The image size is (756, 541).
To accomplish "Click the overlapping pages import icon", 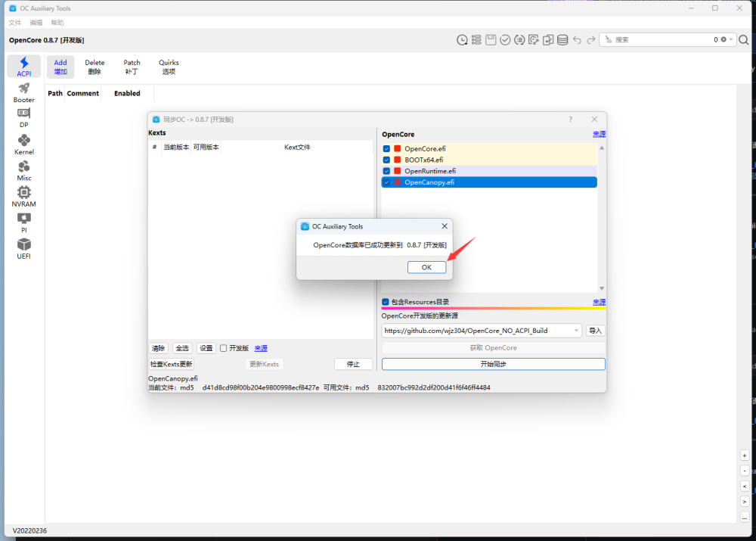I will (548, 40).
